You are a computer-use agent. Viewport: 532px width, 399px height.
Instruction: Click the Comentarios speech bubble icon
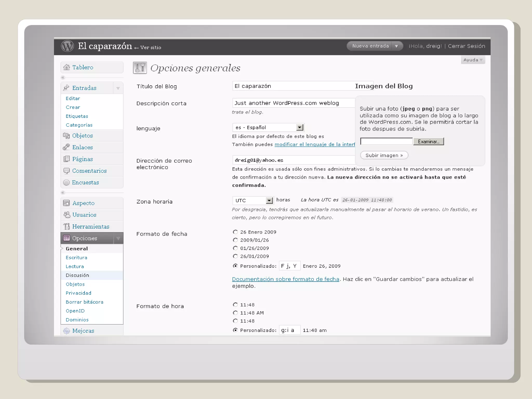tap(66, 171)
